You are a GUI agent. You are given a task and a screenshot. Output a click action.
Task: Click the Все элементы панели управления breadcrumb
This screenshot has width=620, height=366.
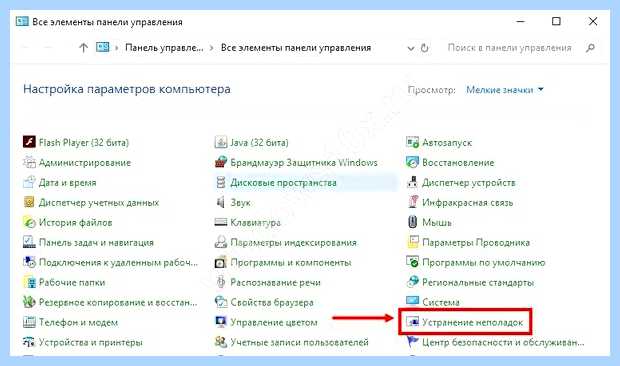click(296, 48)
